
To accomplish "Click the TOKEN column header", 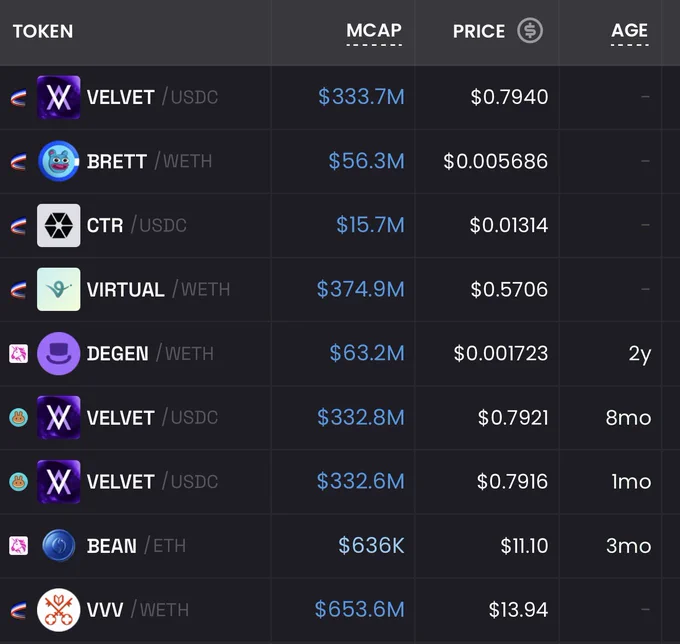I will tap(43, 31).
